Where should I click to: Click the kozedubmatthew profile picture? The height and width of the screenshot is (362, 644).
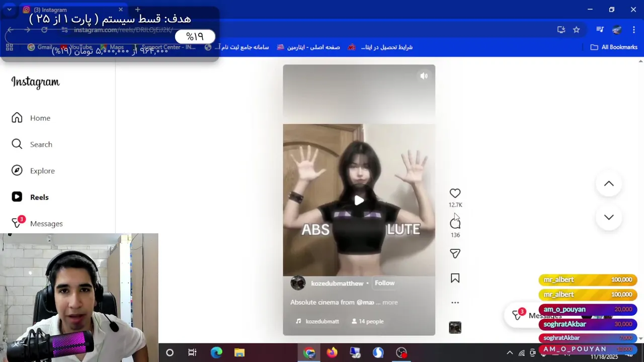(x=298, y=283)
